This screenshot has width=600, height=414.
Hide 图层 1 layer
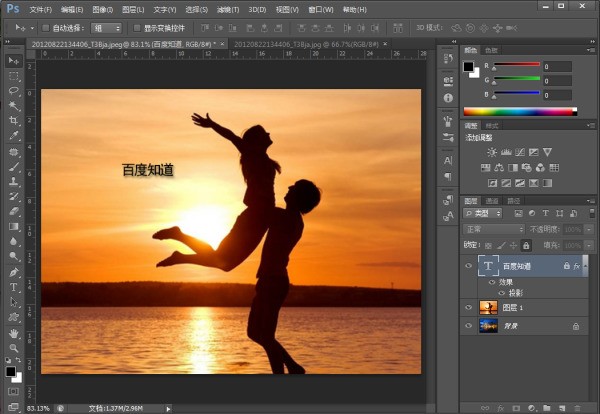coord(469,307)
